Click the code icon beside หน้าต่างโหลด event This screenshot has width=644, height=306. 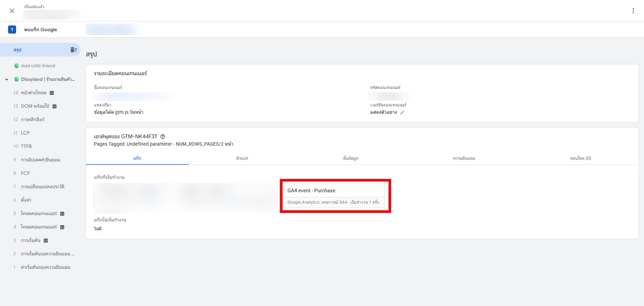(52, 93)
